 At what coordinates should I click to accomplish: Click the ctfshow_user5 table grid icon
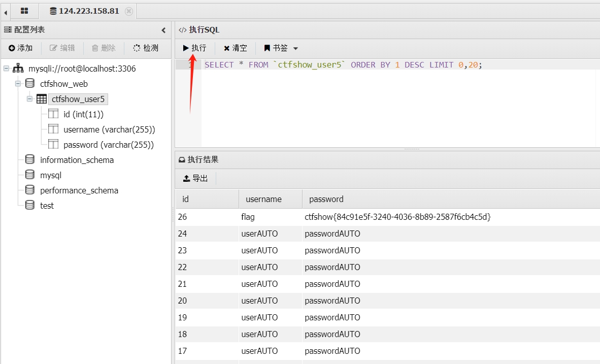coord(41,99)
